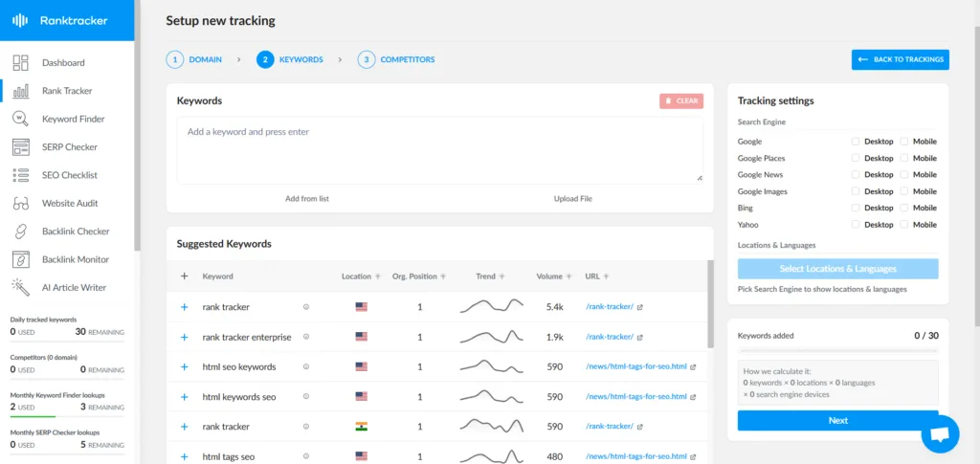Click the Suggested Keywords table scrollbar
This screenshot has width=980, height=464.
point(710,303)
